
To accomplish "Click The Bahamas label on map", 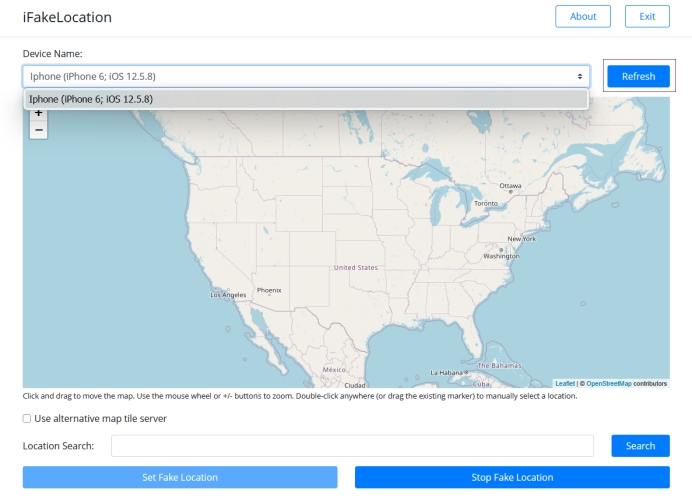I will (499, 365).
